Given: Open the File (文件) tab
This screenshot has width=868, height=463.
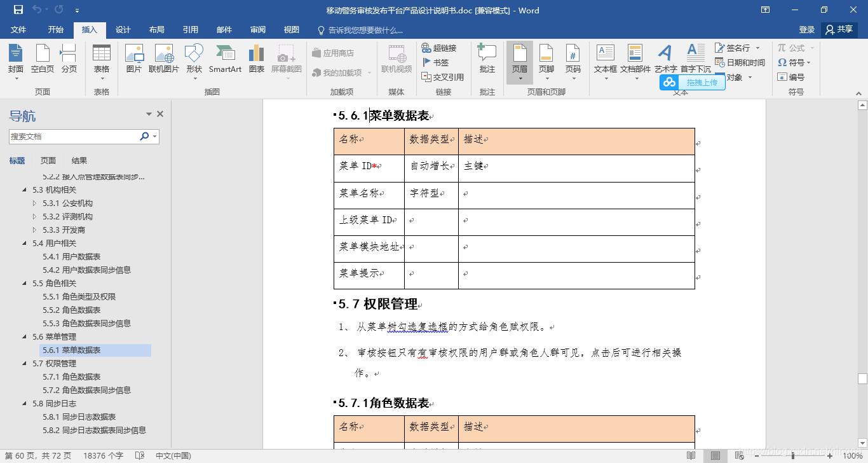Looking at the screenshot, I should pyautogui.click(x=18, y=30).
